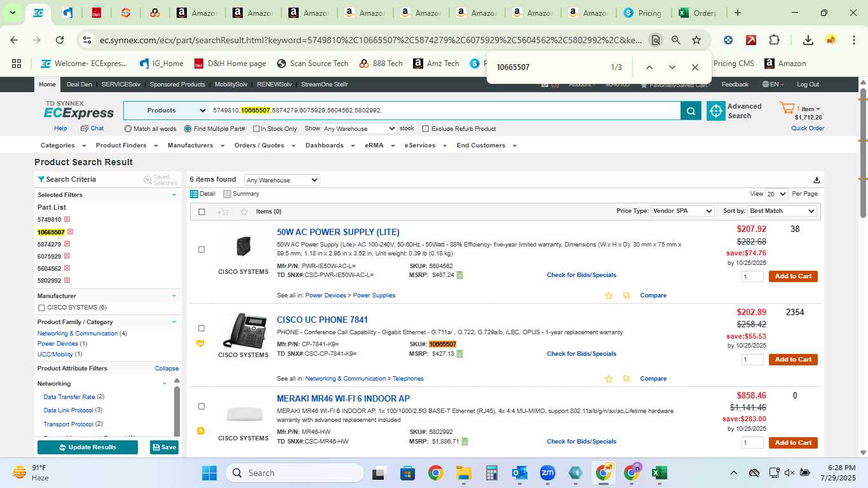Click the page vertical scrollbar
The height and width of the screenshot is (488, 868).
pos(863,153)
